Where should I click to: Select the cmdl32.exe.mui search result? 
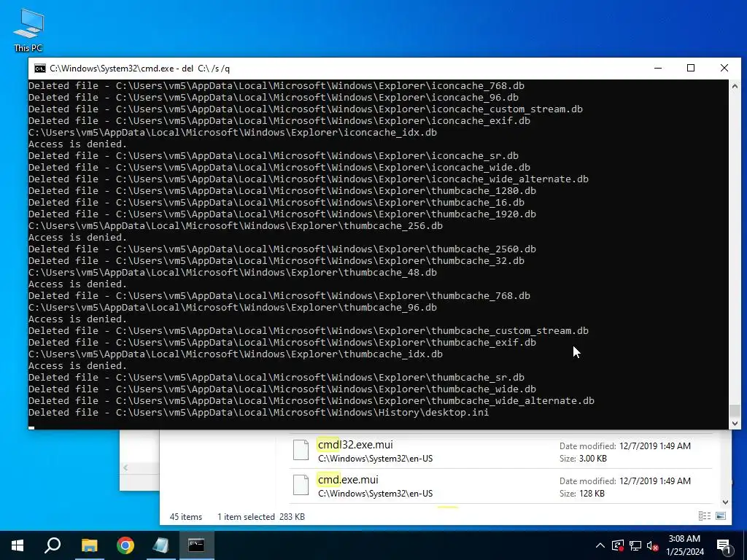(500, 451)
